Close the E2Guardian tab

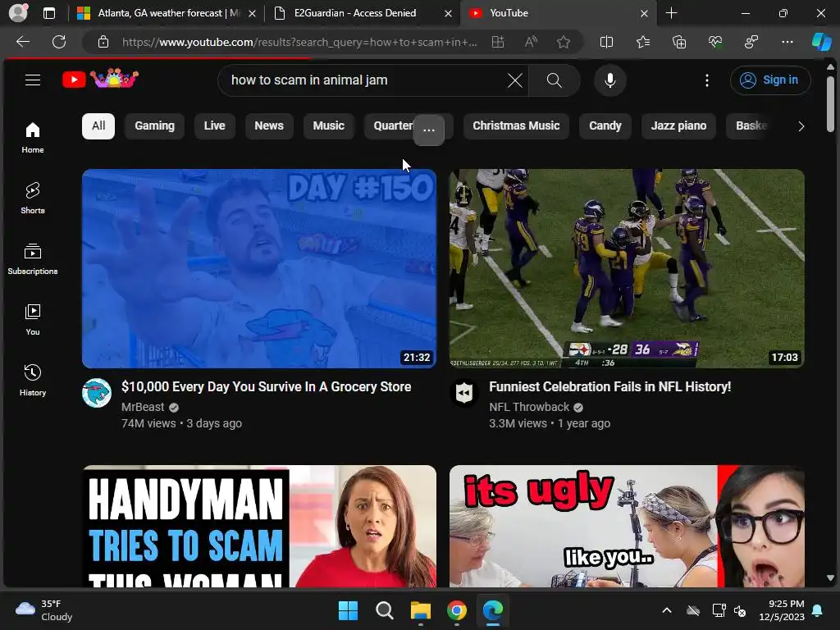(x=449, y=13)
